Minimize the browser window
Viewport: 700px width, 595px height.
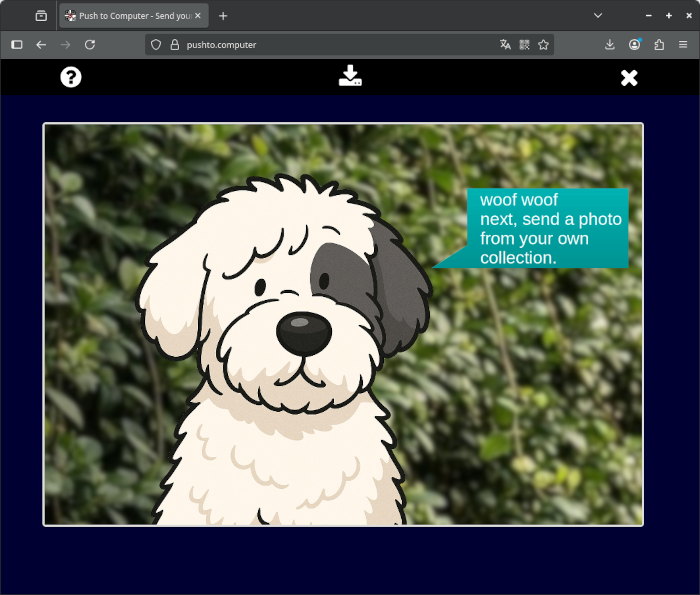pyautogui.click(x=649, y=16)
